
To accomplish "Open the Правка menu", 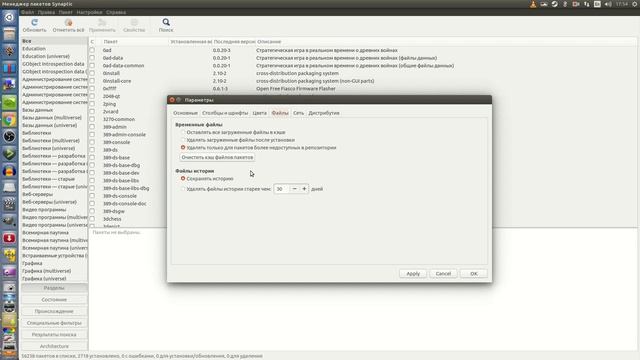I will point(46,12).
